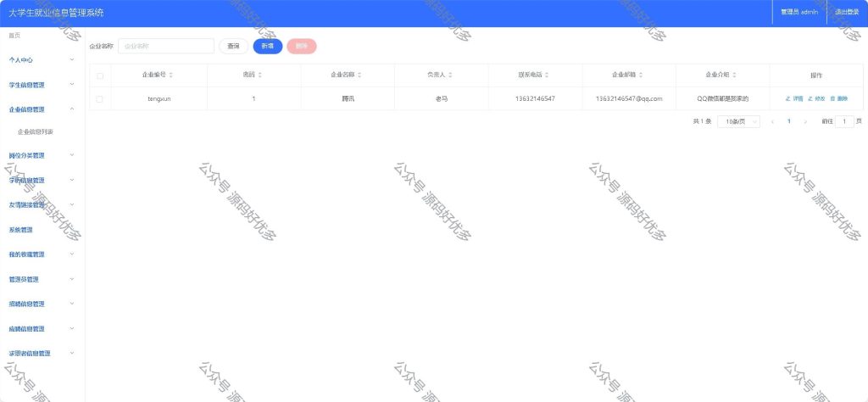The height and width of the screenshot is (402, 868).
Task: Click the QQ微信 company intro cell
Action: (722, 98)
